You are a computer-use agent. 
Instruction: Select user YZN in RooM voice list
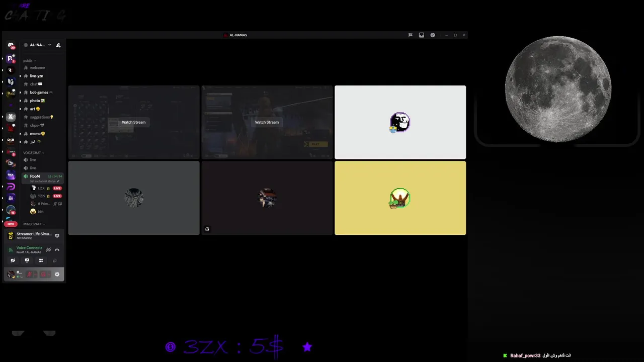pos(41,196)
